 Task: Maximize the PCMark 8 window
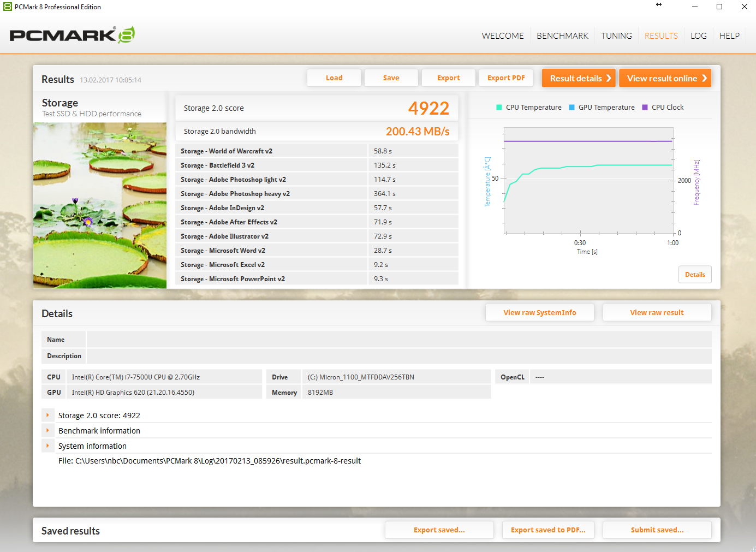pyautogui.click(x=719, y=7)
